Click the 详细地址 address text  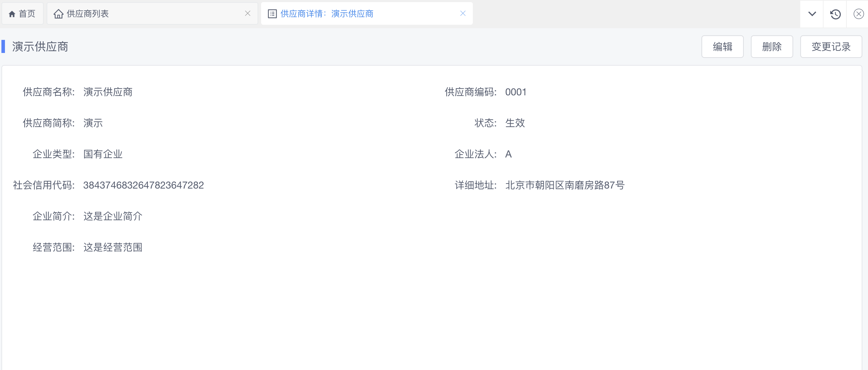pos(565,185)
